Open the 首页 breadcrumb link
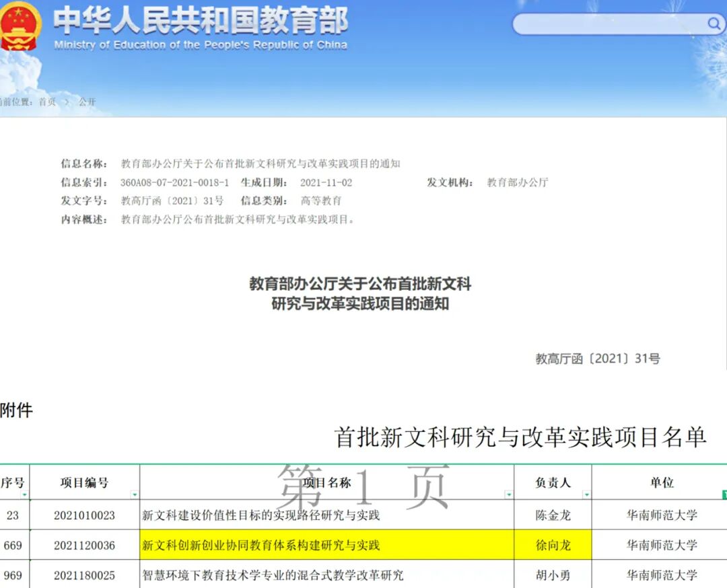This screenshot has width=727, height=588. pyautogui.click(x=47, y=102)
